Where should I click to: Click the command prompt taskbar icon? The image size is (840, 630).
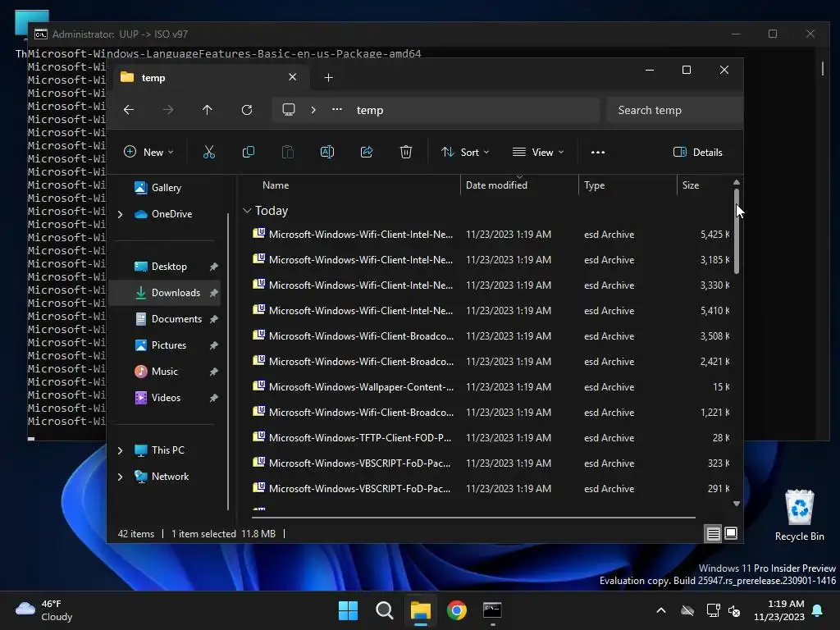click(x=492, y=610)
